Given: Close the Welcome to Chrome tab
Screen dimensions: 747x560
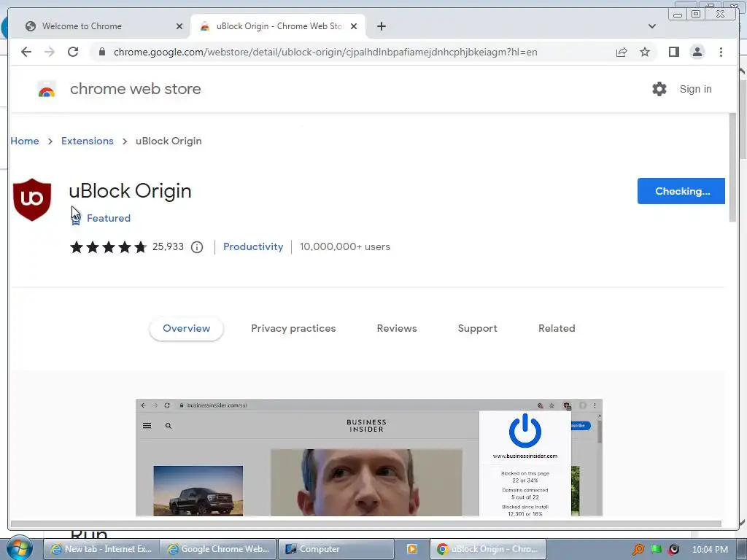Looking at the screenshot, I should tap(179, 26).
